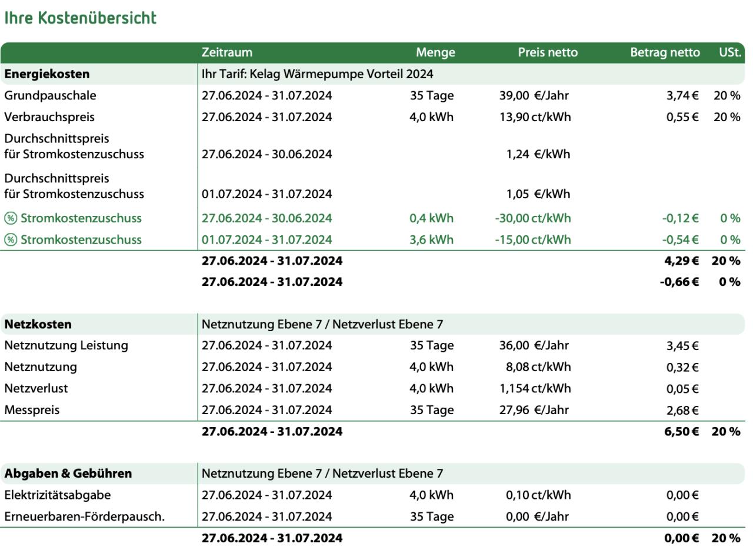Click the Menge column header
The height and width of the screenshot is (560, 753).
(435, 52)
